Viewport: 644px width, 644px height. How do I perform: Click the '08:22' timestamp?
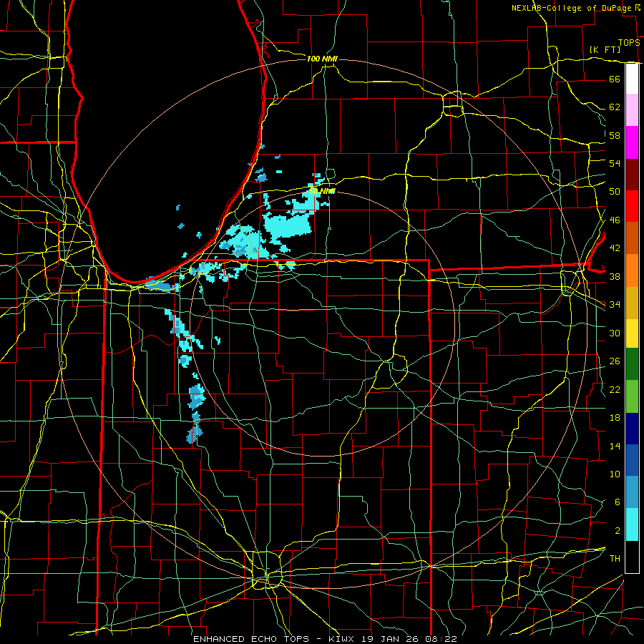(x=441, y=639)
